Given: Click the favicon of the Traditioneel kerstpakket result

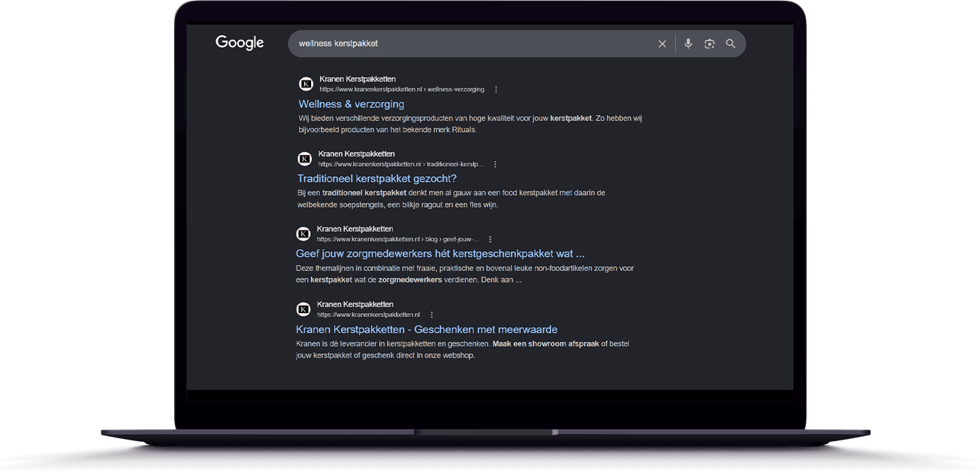Looking at the screenshot, I should tap(305, 159).
